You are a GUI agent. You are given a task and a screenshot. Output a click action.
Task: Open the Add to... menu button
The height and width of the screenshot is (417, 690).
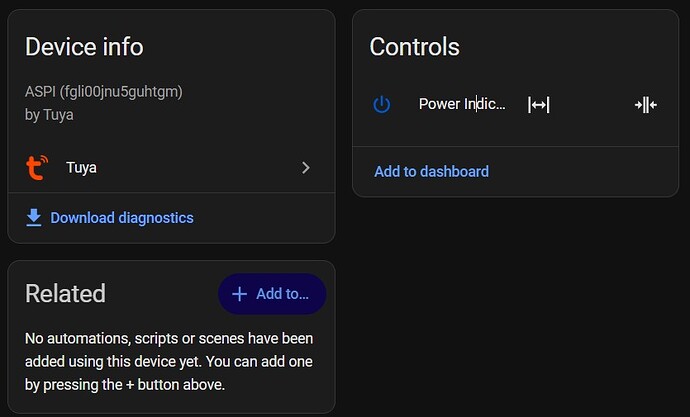point(272,294)
